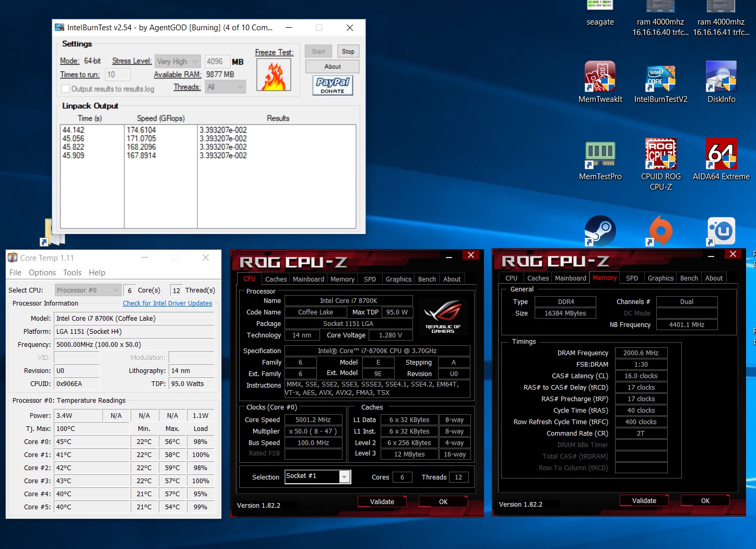Click the DRAM Frequency 2000.6 MHz value
This screenshot has height=549, width=756.
[x=641, y=353]
